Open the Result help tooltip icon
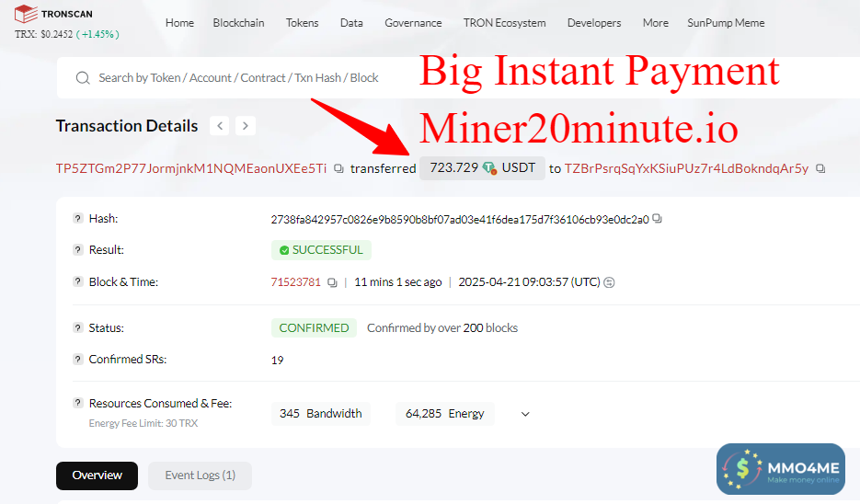Screen dimensions: 860x504 78,249
